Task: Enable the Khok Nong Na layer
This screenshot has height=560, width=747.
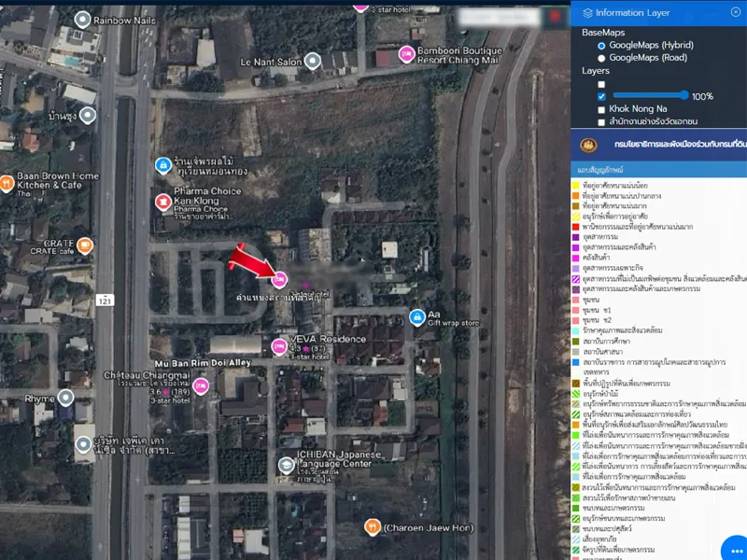Action: tap(601, 109)
